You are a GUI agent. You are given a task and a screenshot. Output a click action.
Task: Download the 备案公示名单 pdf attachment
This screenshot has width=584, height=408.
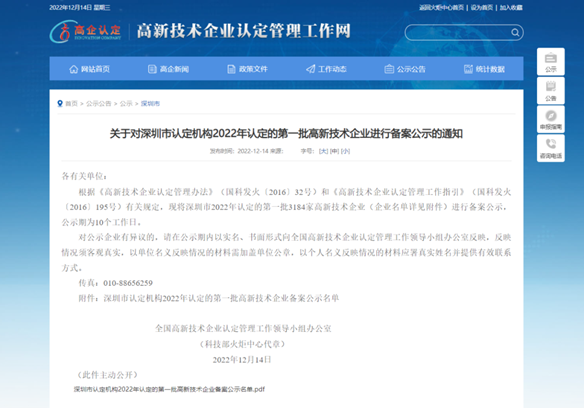click(169, 389)
